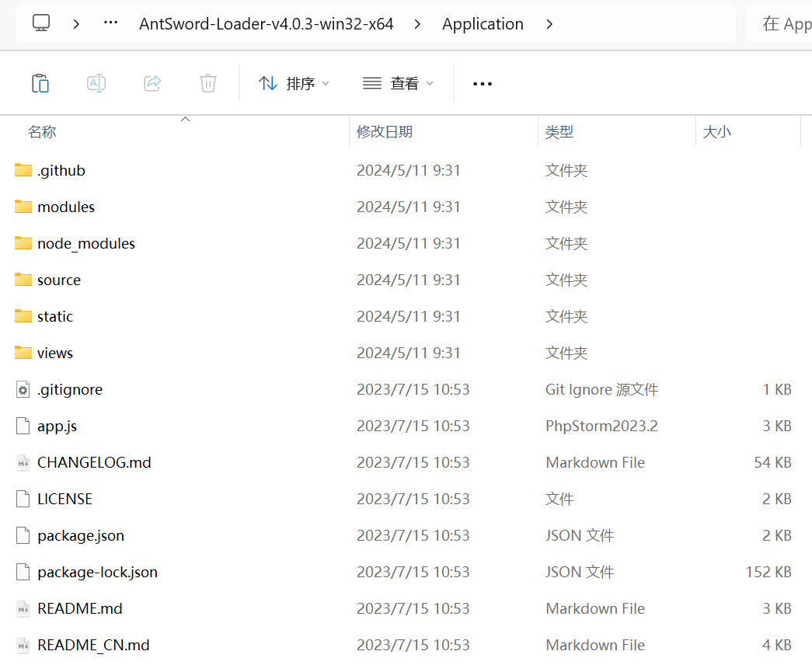Select the views folder icon

click(x=23, y=353)
